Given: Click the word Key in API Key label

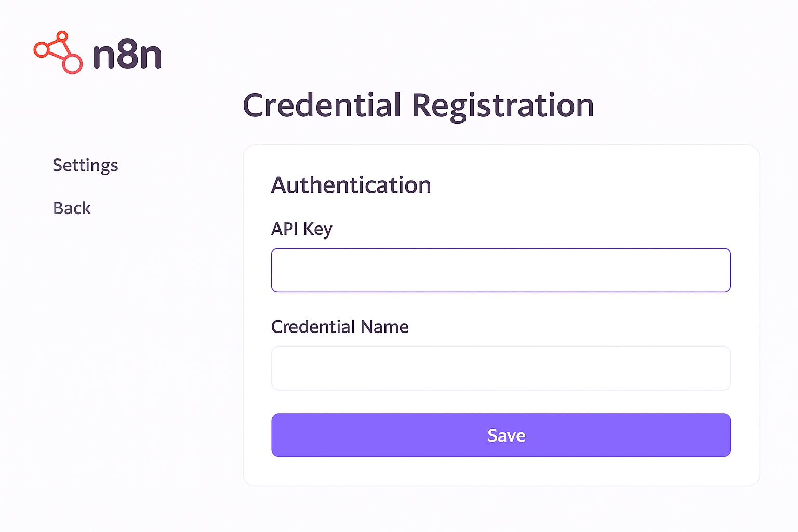Looking at the screenshot, I should [x=317, y=229].
